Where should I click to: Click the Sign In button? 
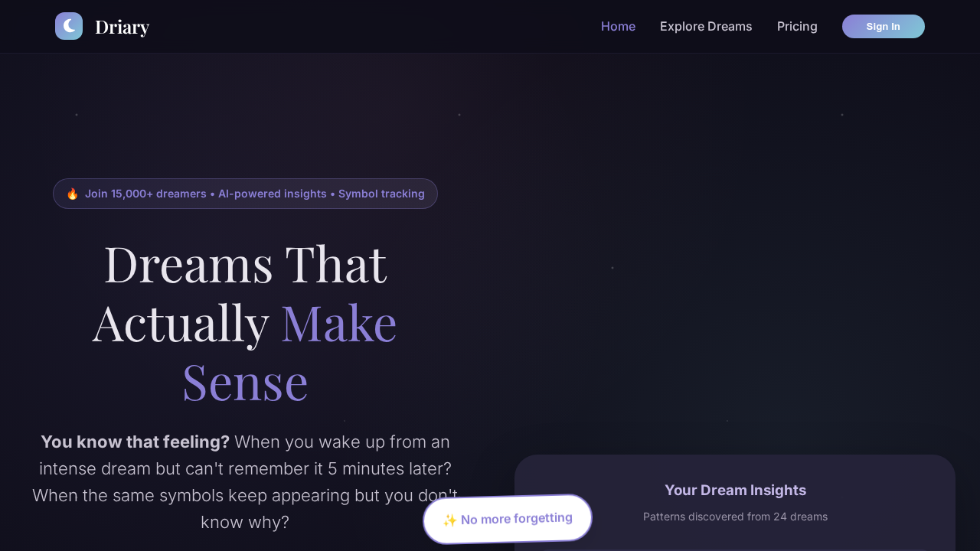[x=884, y=26]
